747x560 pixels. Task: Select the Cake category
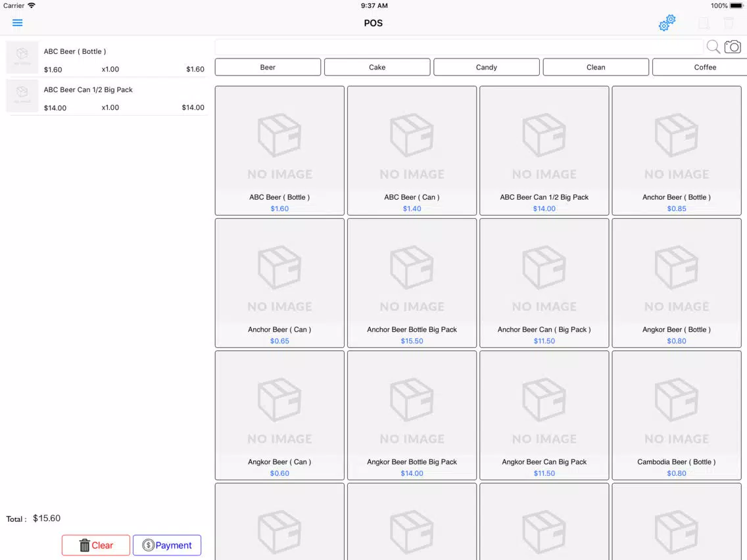point(377,67)
